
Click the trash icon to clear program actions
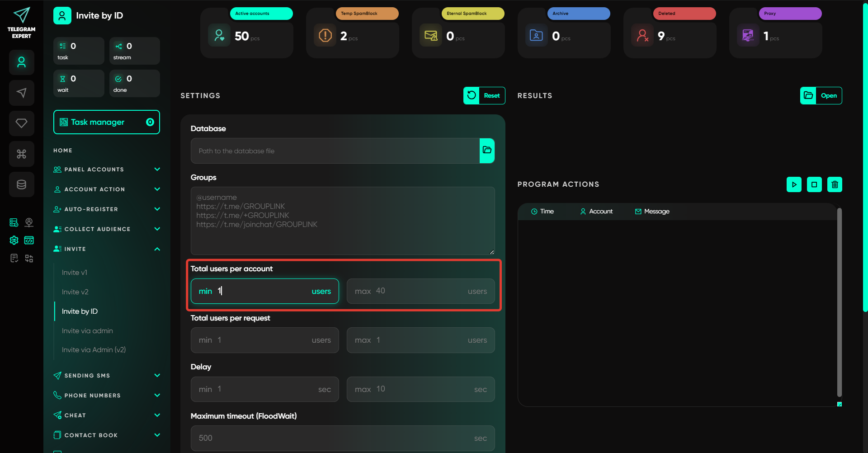coord(835,184)
